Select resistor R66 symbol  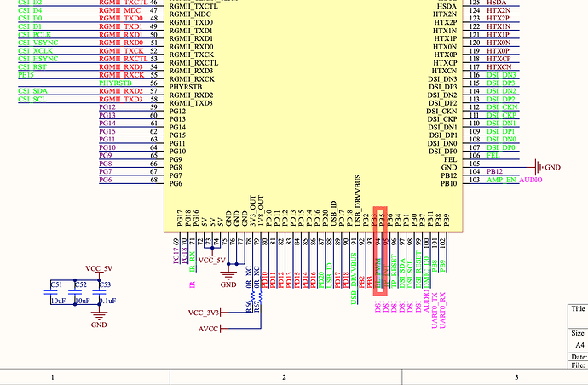click(x=253, y=296)
